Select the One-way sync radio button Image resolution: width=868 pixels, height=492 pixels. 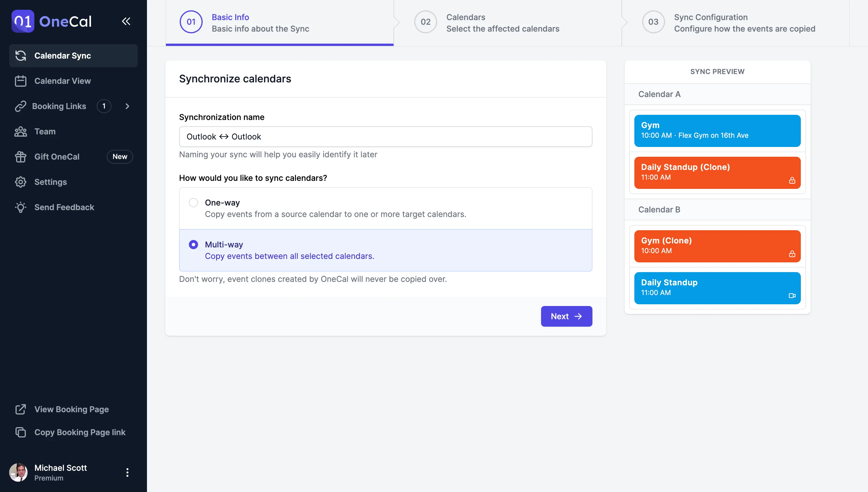point(193,202)
